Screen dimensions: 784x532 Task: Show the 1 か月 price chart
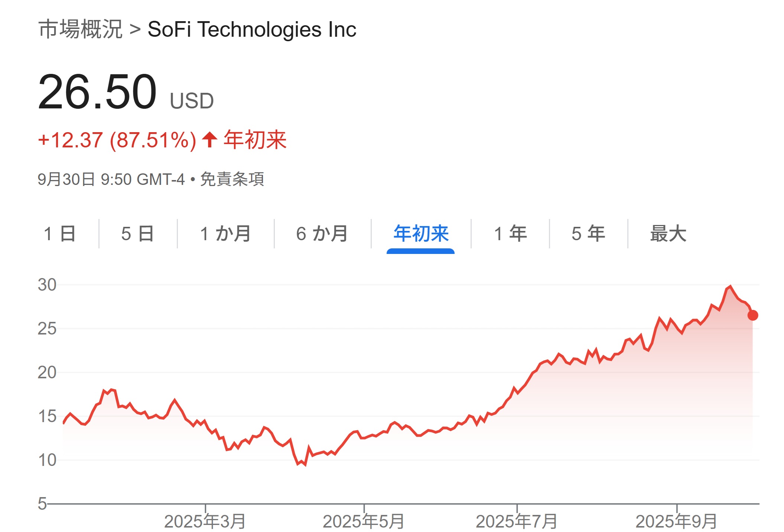225,234
